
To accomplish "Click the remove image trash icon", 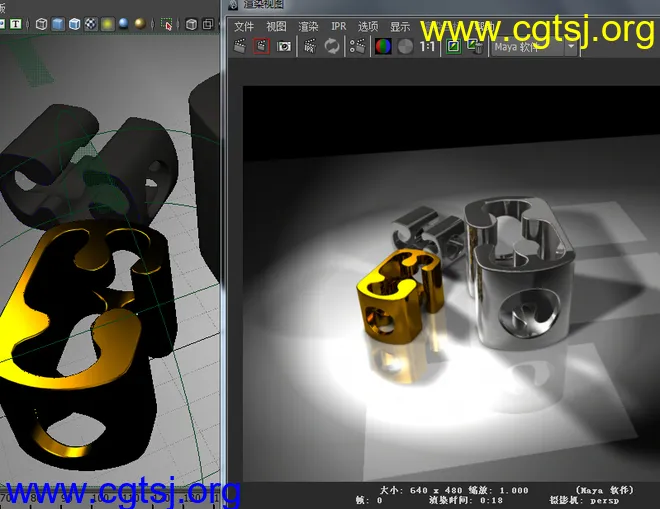I will coord(476,46).
